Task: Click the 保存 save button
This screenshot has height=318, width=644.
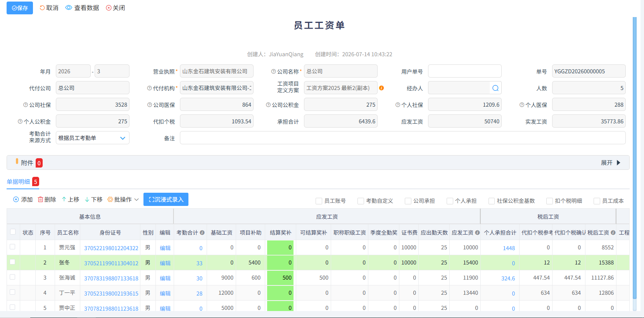Action: click(20, 8)
